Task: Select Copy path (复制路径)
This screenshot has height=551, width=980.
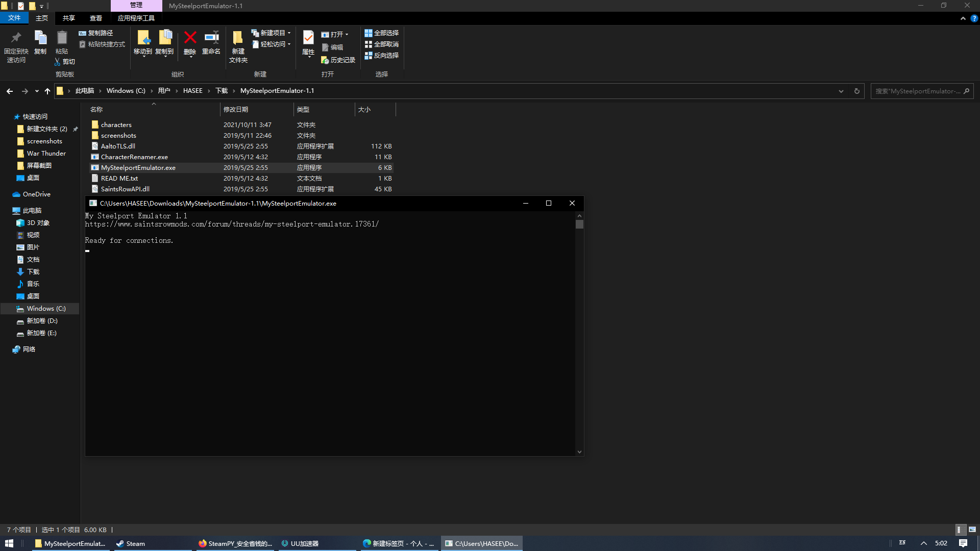Action: [96, 33]
